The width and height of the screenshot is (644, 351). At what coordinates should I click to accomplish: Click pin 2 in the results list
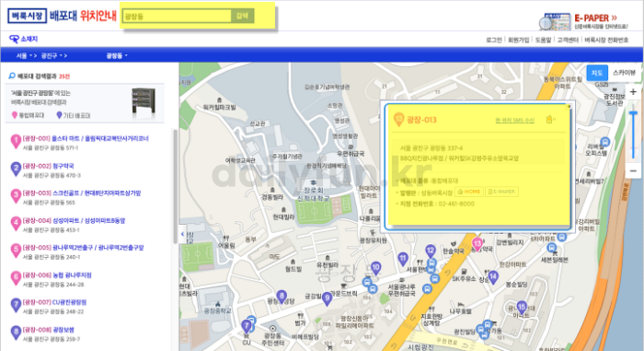pos(16,169)
